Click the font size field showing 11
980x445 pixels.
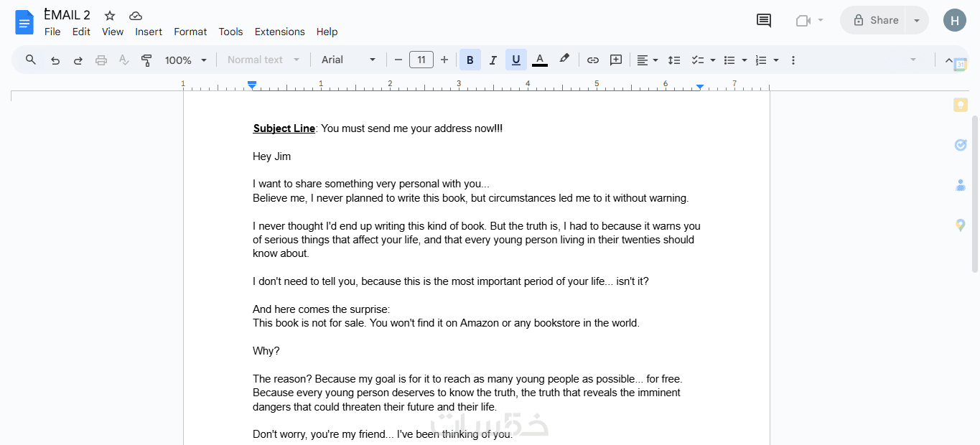click(421, 60)
